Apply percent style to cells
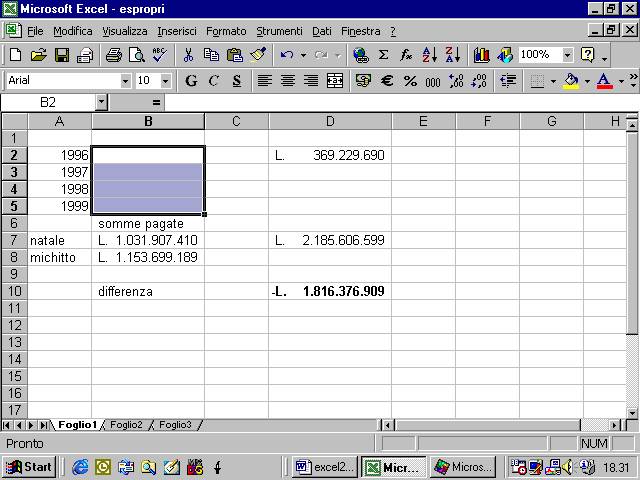640x480 pixels. point(410,80)
